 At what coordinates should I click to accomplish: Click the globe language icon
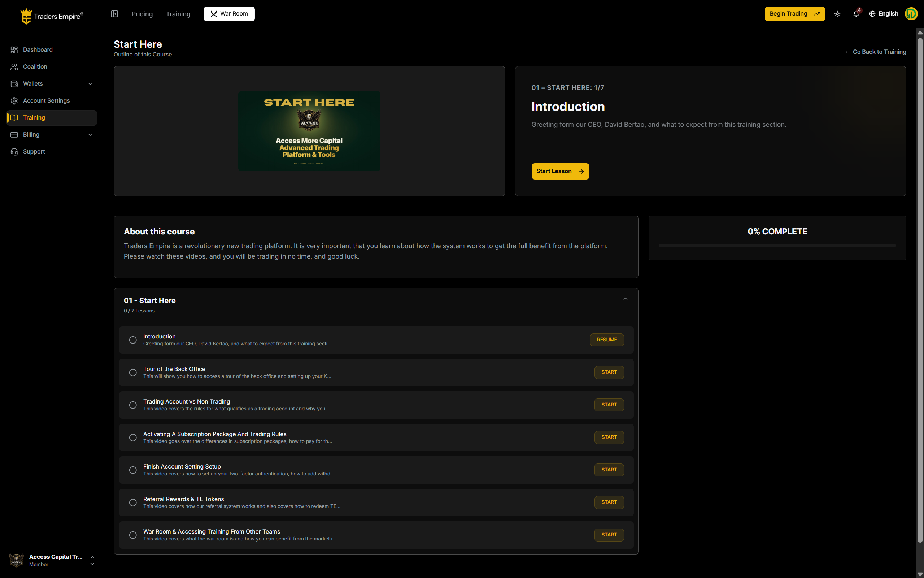click(x=872, y=14)
